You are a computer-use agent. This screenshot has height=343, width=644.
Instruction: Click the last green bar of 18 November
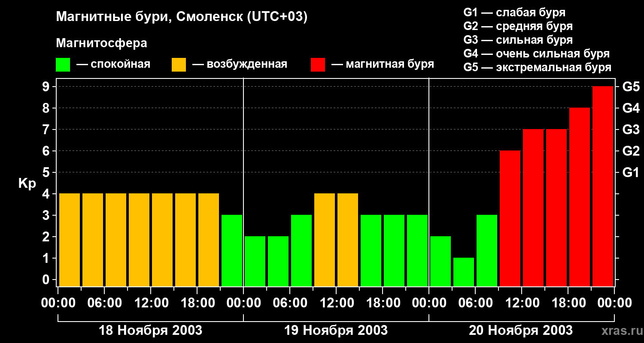(232, 251)
